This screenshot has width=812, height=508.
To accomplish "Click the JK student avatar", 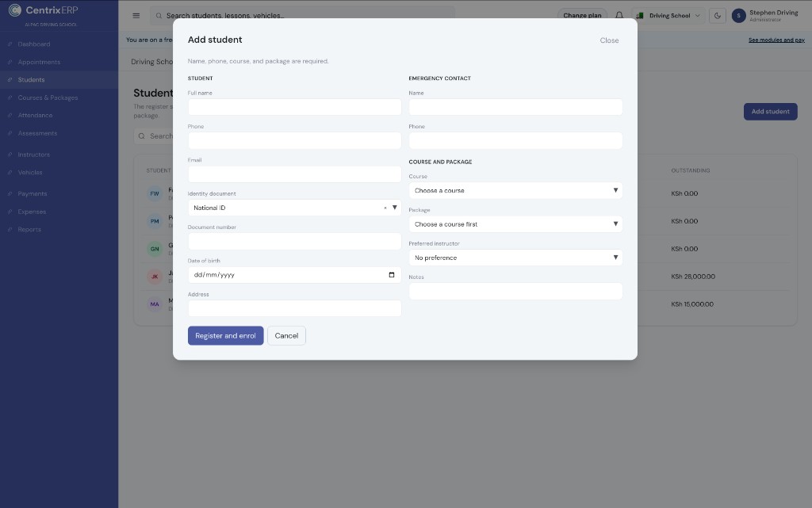I will (x=155, y=277).
